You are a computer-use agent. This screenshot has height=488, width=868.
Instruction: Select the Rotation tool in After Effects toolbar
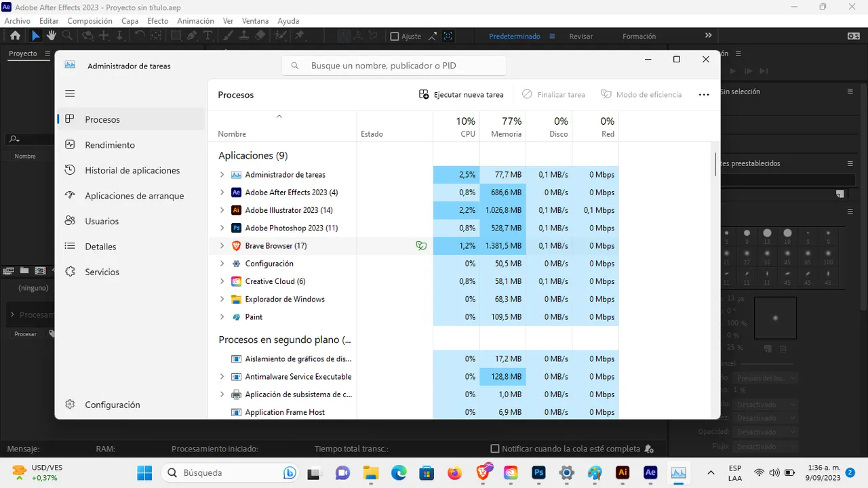click(140, 36)
